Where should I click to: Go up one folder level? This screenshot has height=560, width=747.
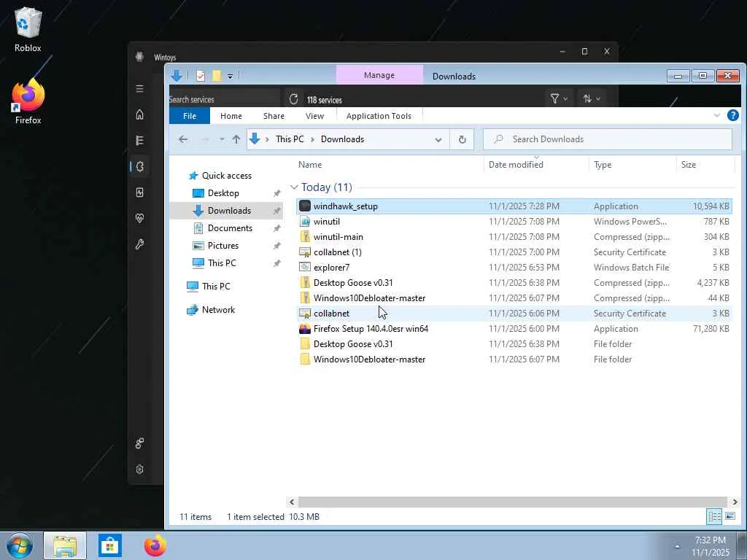point(236,139)
